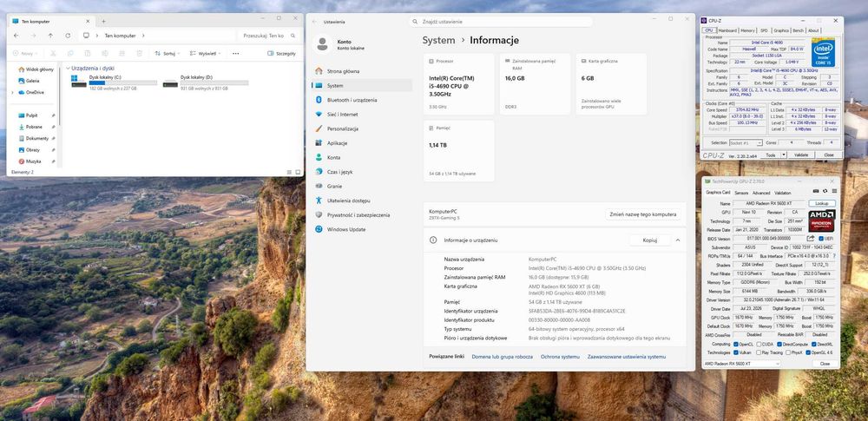Expand the OneDrive tree node
Screen dimensions: 868x421
pos(13,93)
